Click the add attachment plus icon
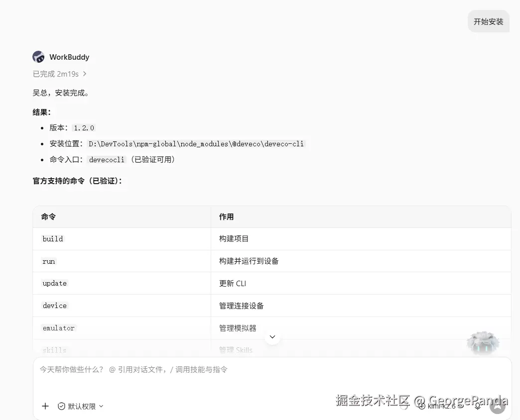This screenshot has width=520, height=420. point(45,406)
